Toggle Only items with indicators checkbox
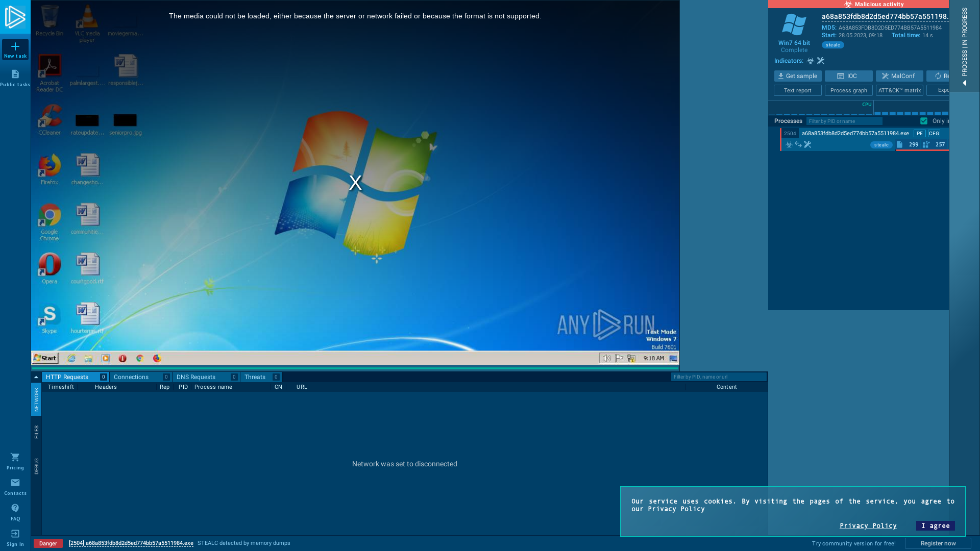The width and height of the screenshot is (980, 551). pos(924,120)
